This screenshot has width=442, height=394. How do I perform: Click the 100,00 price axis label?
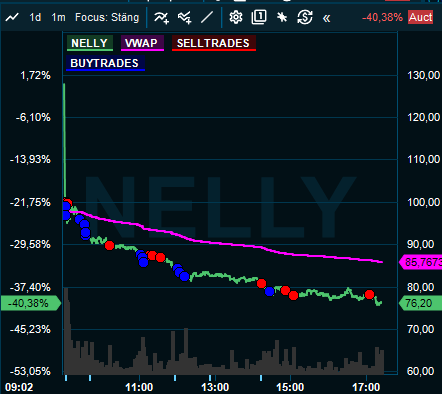coord(424,202)
